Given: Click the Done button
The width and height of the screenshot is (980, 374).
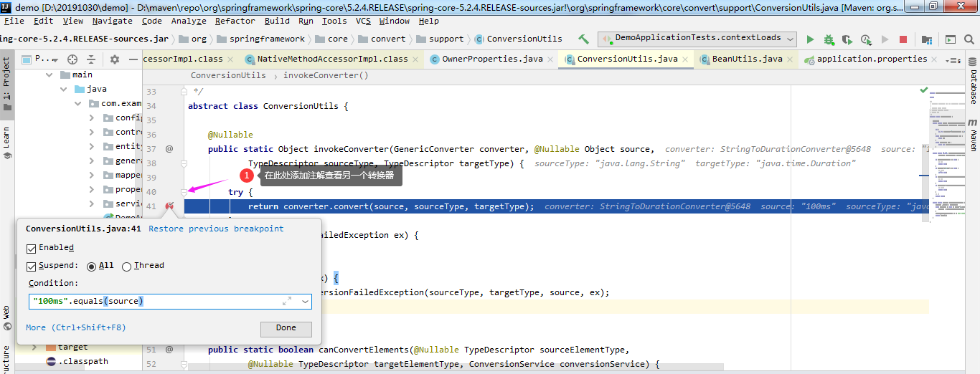Looking at the screenshot, I should point(286,328).
